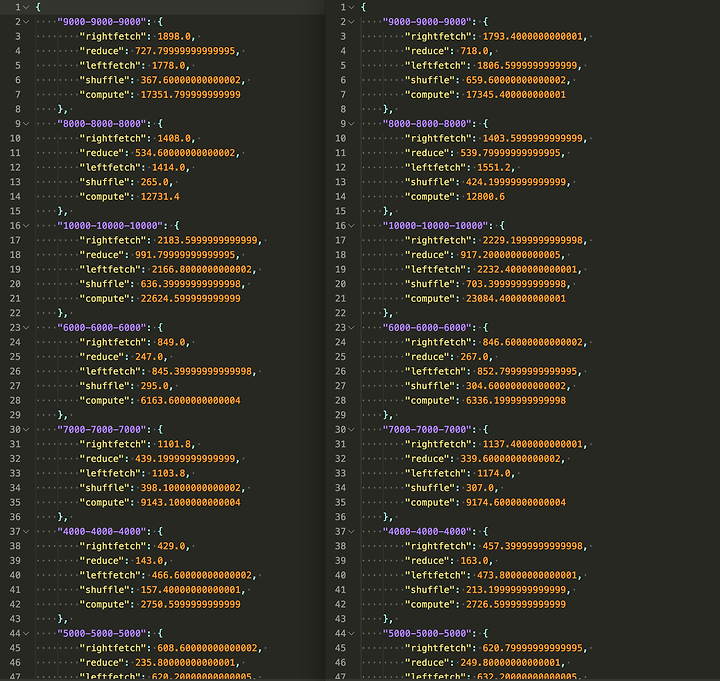Click the rightfetch value 1408.0
Image resolution: width=720 pixels, height=681 pixels.
(x=174, y=138)
